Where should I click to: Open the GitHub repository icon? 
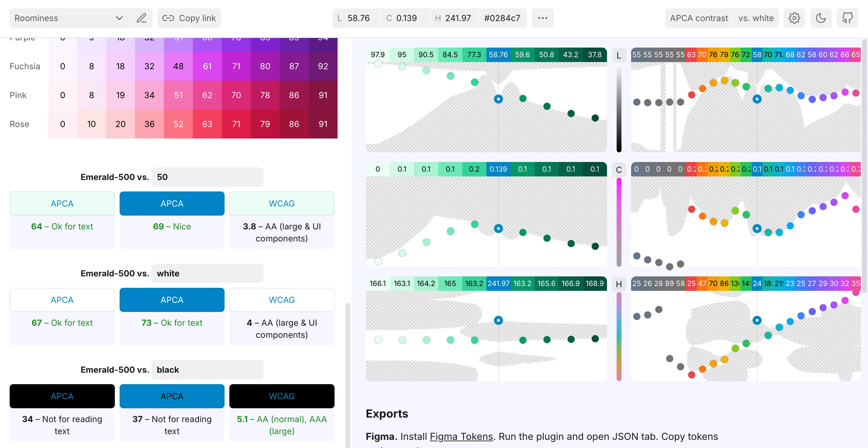click(847, 18)
